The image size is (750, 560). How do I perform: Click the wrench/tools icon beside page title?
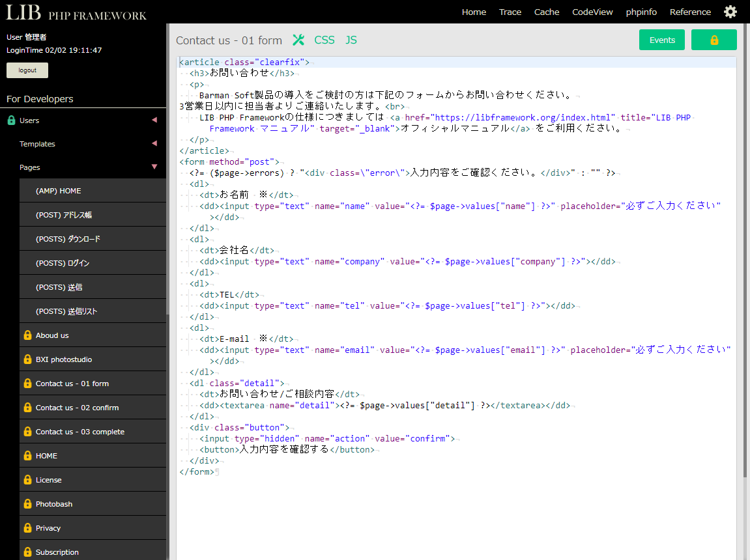pyautogui.click(x=298, y=40)
